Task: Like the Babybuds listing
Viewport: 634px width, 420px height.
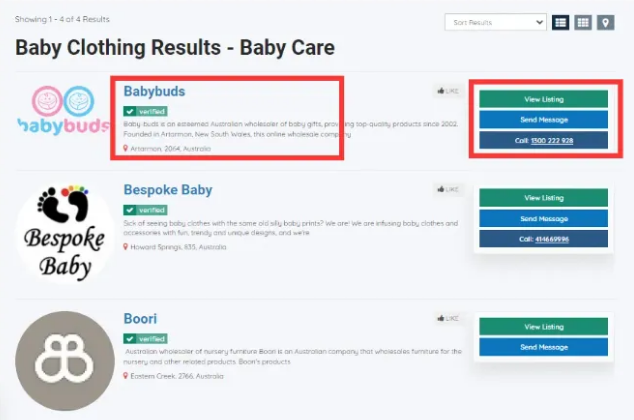Action: (x=448, y=91)
